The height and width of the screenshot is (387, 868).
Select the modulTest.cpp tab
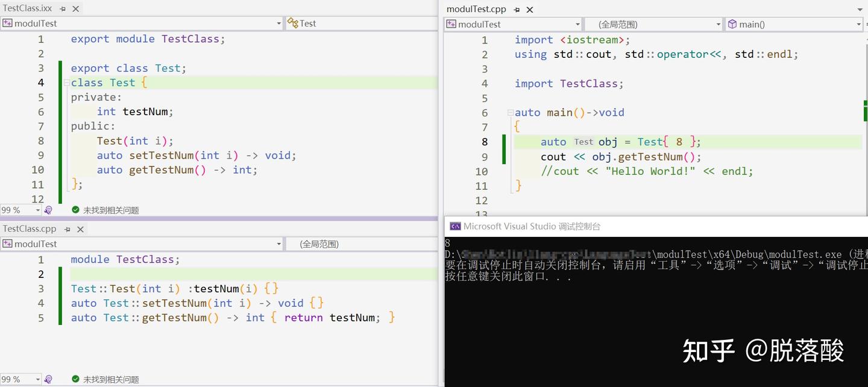click(x=476, y=10)
